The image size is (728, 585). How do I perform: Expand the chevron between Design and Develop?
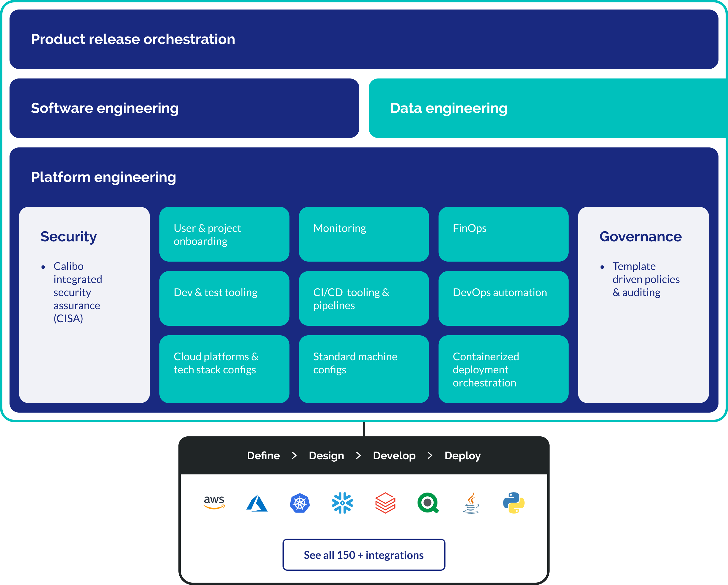click(358, 455)
